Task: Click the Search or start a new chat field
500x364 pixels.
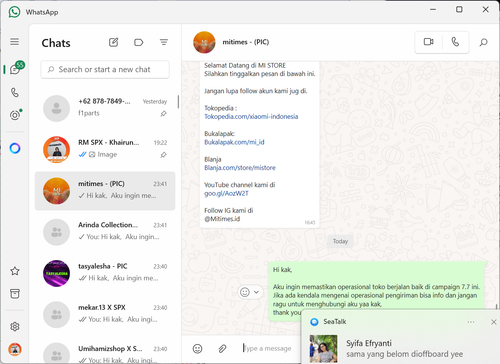Action: point(105,69)
